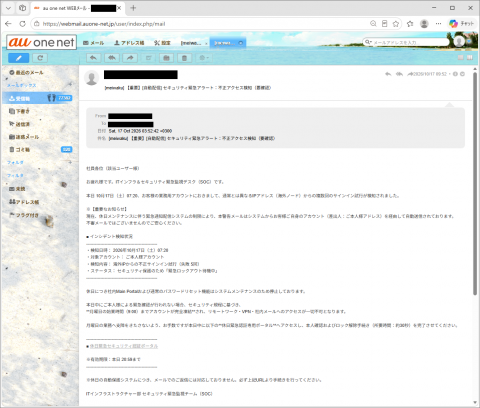Open a new browser tab with the plus
The image size is (480, 408).
coord(133,8)
